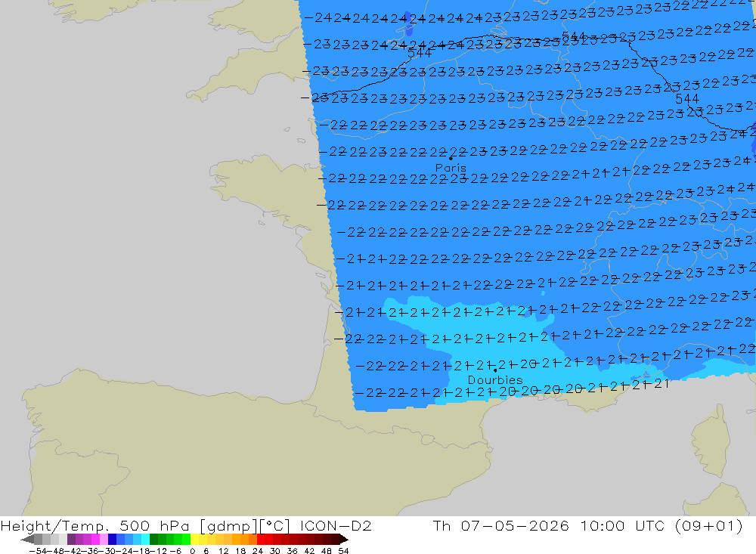Click the Paris city label
Image resolution: width=756 pixels, height=554 pixels.
point(451,168)
